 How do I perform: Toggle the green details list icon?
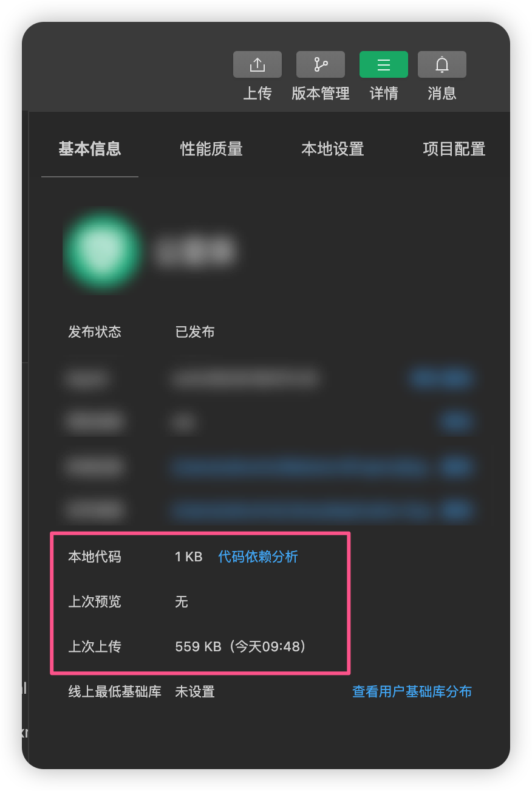tap(384, 64)
